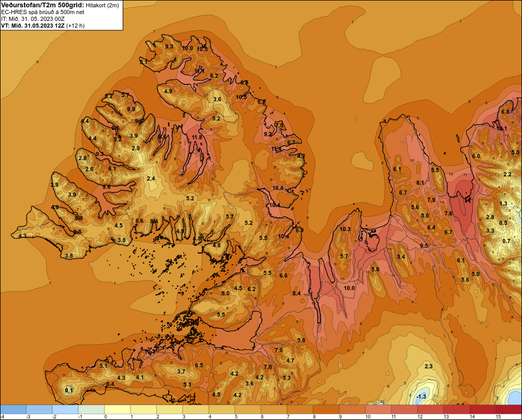Screen dimensions: 522x420
Task: Click the '6.0' temperature value on map
Action: pos(476,156)
